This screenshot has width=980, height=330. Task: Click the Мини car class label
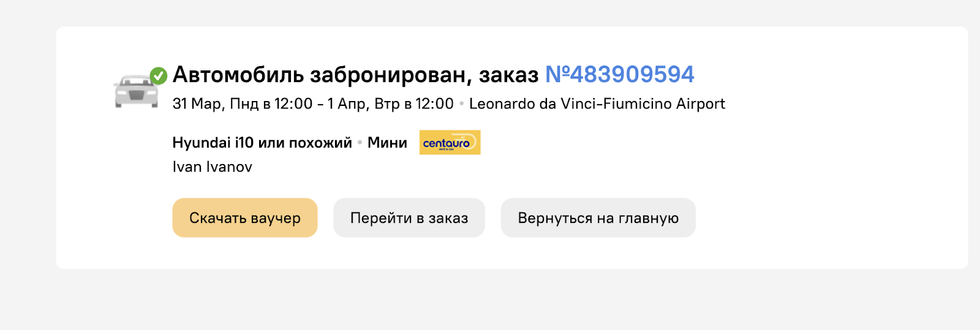click(x=387, y=143)
